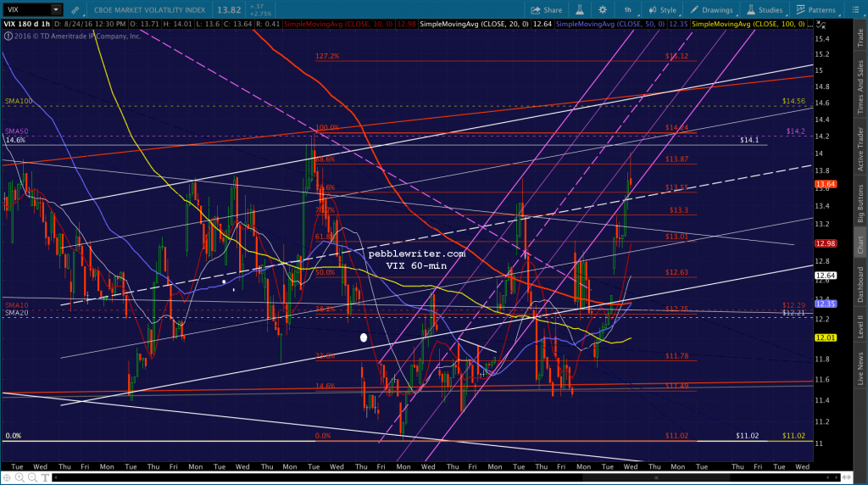Click the $15.12 Fibonacci price label

point(677,57)
